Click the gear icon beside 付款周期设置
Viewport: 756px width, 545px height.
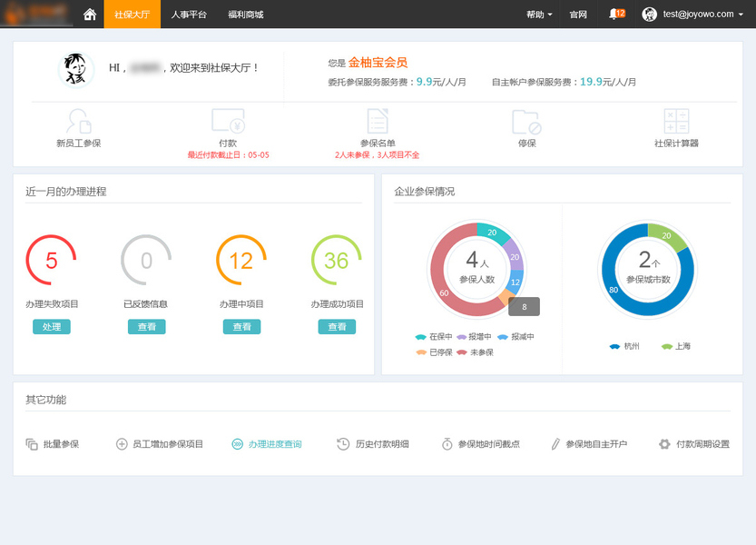(664, 444)
